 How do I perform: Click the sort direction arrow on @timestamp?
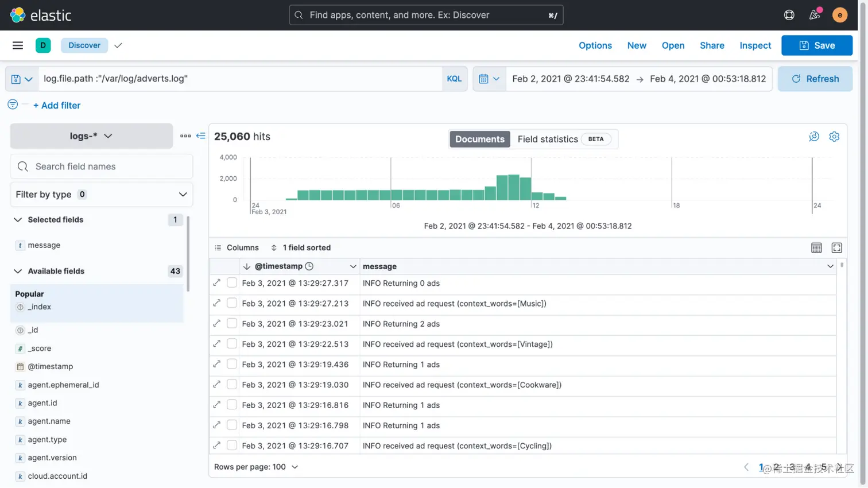[x=247, y=266]
